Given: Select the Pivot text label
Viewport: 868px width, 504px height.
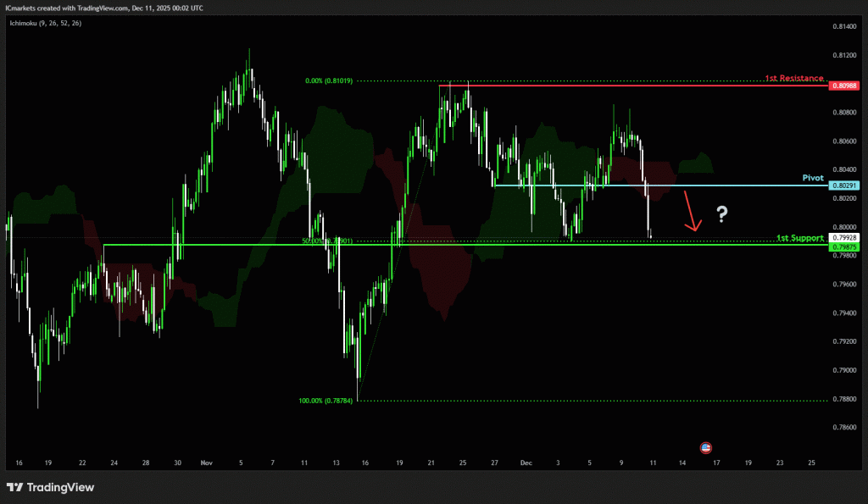Looking at the screenshot, I should 814,179.
